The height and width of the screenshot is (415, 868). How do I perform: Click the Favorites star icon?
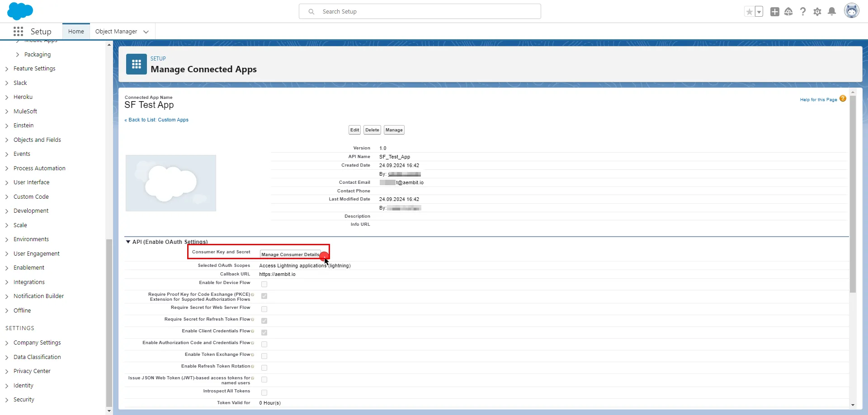point(750,12)
